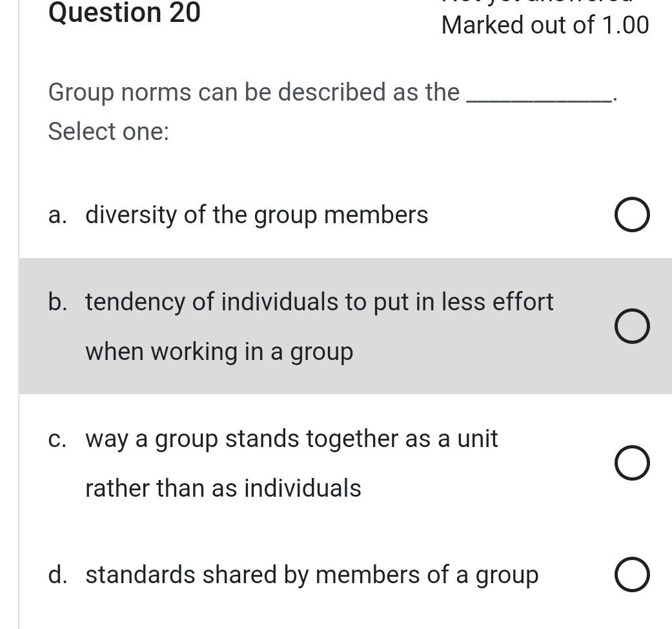The width and height of the screenshot is (672, 629).
Task: Click the letter label 'd.'
Action: (57, 574)
